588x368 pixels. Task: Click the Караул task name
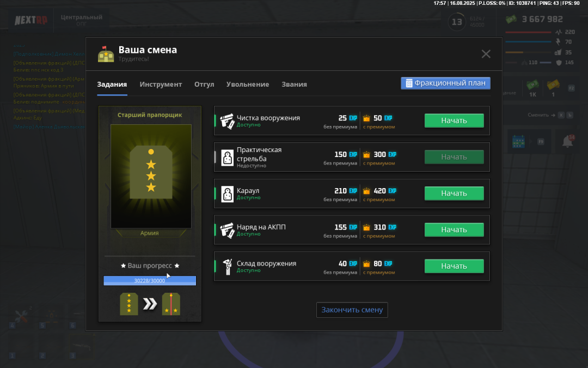tap(248, 191)
